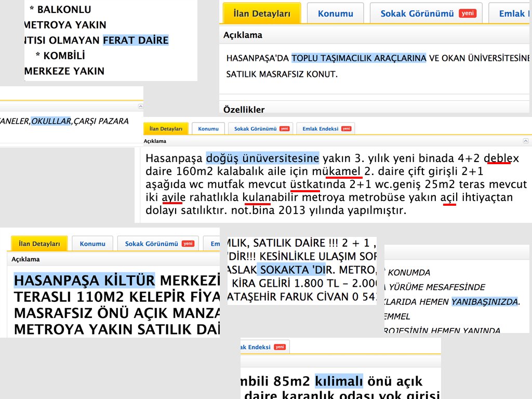Viewport: 532px width, 399px height.
Task: Click the italic word KONUMDA
Action: (x=409, y=272)
